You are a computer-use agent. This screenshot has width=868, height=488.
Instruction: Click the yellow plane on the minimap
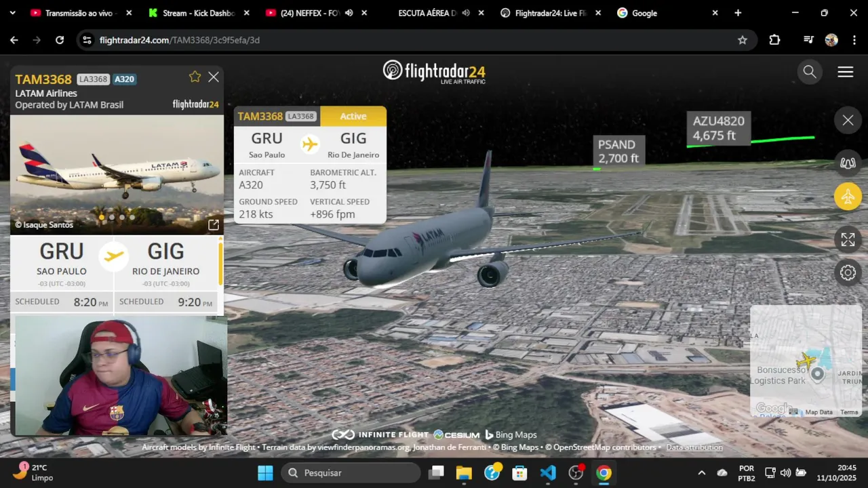tap(806, 361)
